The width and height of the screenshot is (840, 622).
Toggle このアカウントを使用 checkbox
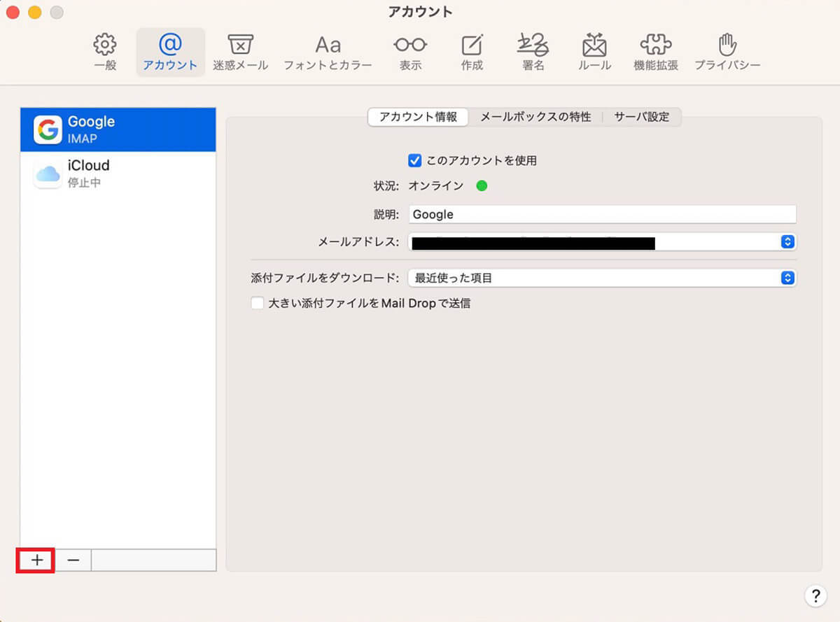(414, 160)
